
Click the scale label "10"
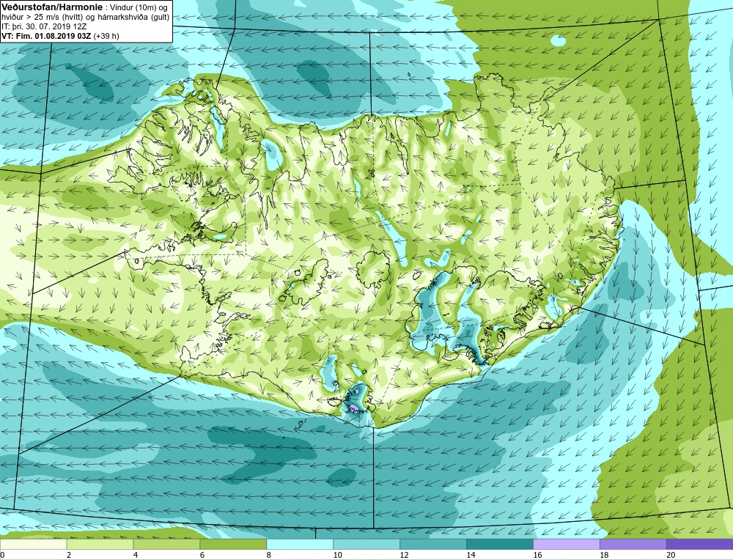[337, 555]
